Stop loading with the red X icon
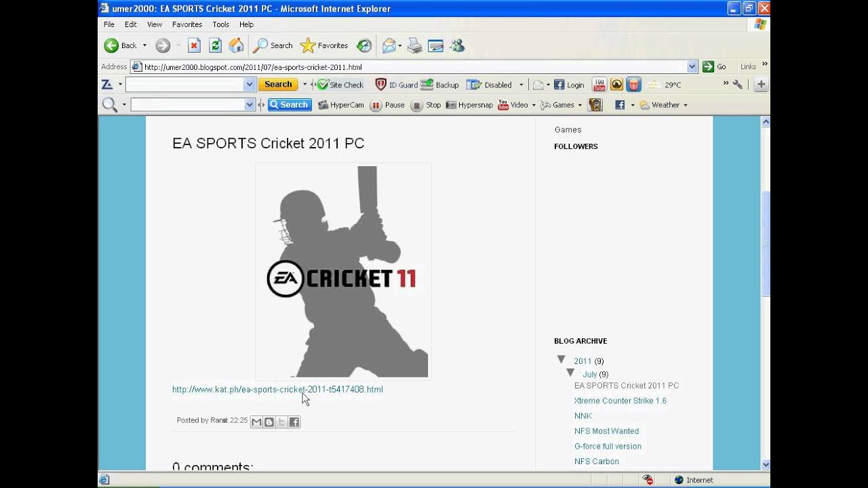Screen dimensions: 868x488 pyautogui.click(x=194, y=45)
